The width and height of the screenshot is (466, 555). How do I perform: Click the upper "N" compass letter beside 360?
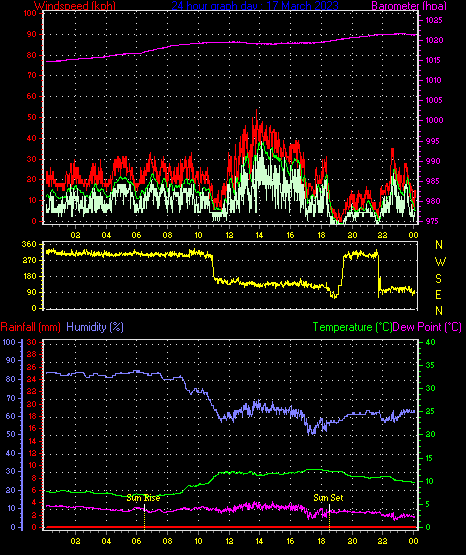pos(439,245)
